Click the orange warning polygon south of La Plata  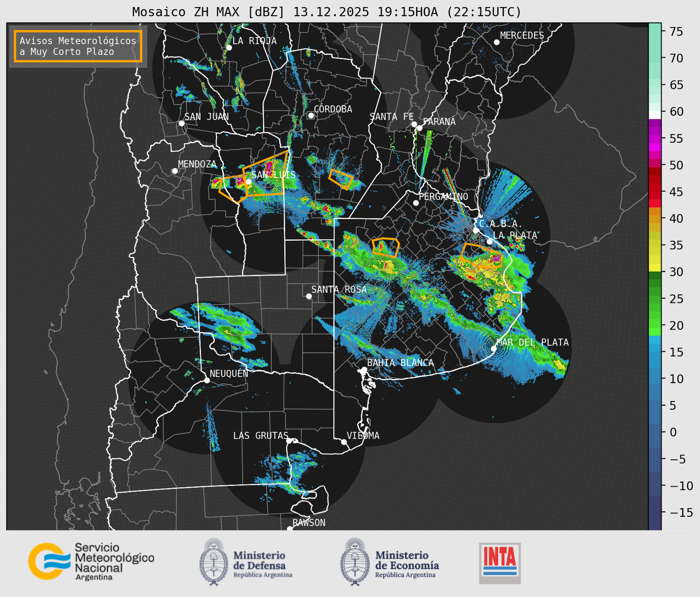point(481,255)
